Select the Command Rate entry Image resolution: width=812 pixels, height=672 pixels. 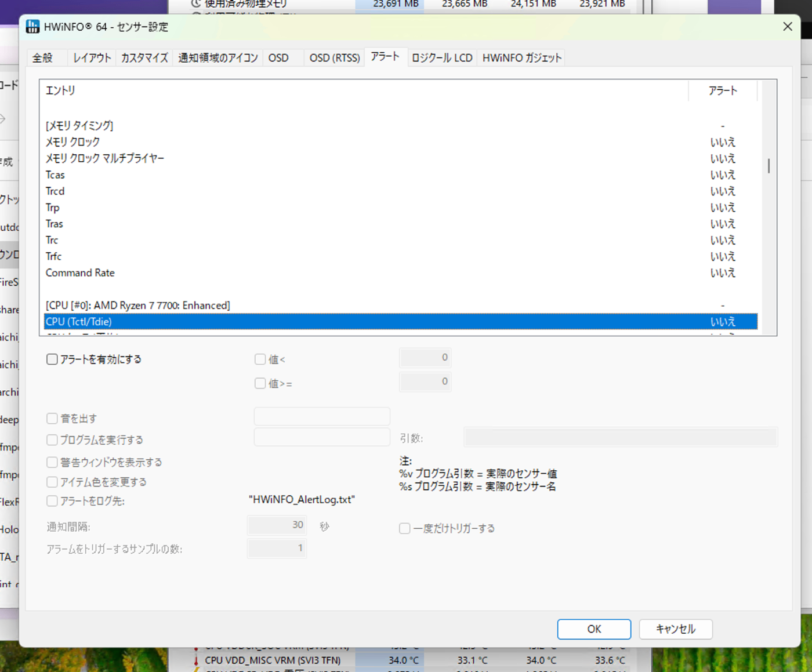click(401, 273)
